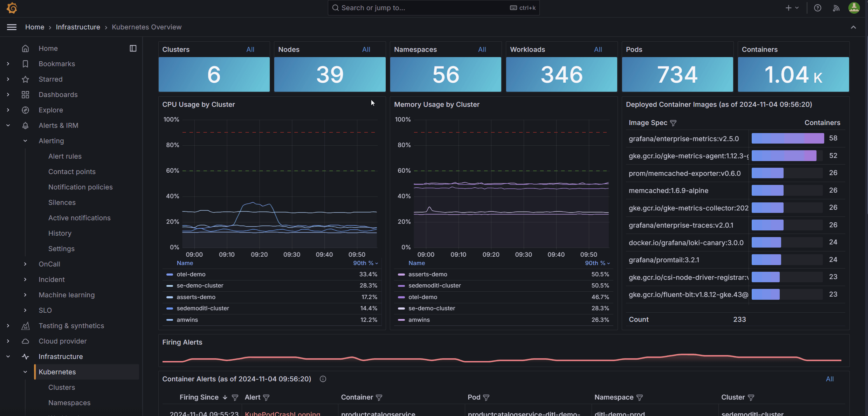Dock the sidebar menu panel icon
Image resolution: width=868 pixels, height=416 pixels.
(133, 48)
